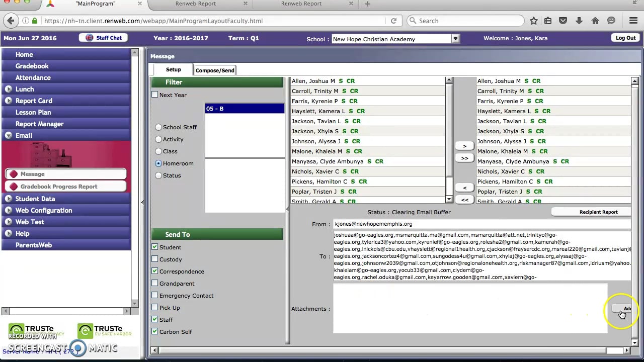Open the School dropdown arrow

455,39
